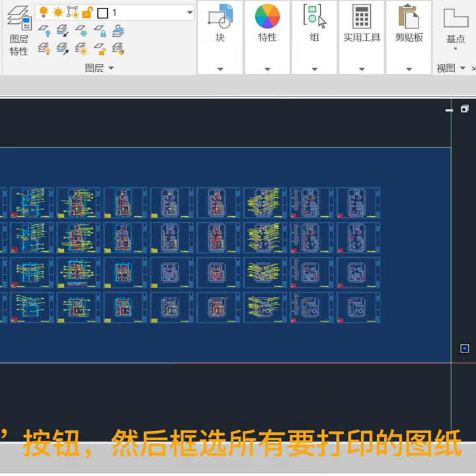
Task: Select the Isolate layer tool
Action: [63, 31]
